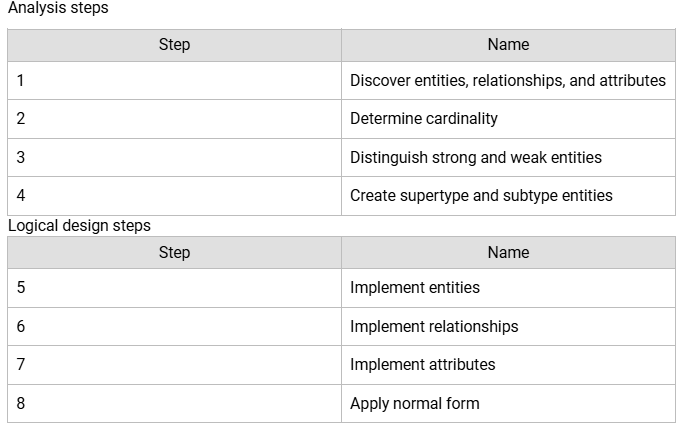The width and height of the screenshot is (677, 423).
Task: Select the Step header in Analysis steps table
Action: pos(174,45)
